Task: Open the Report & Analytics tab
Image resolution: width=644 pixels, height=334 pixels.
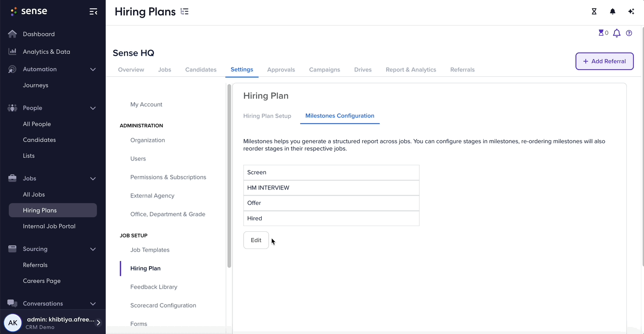Action: pyautogui.click(x=411, y=70)
